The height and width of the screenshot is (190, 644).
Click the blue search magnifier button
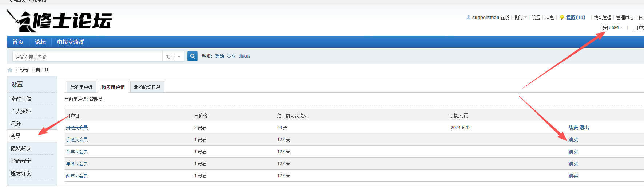point(192,56)
